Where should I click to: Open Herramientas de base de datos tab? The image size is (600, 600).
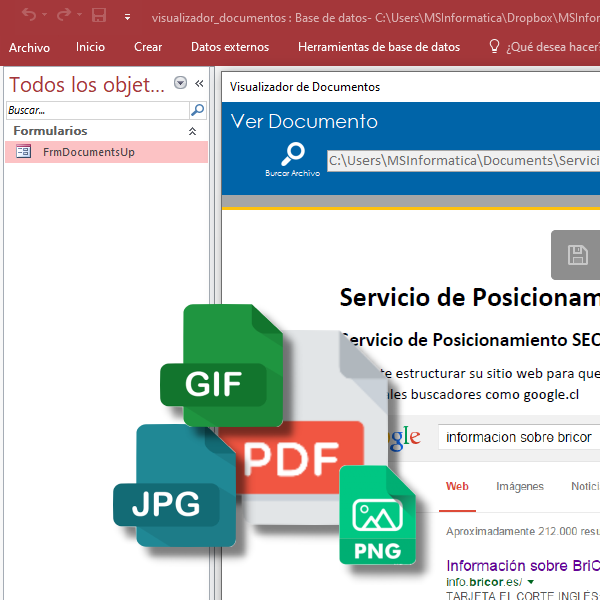[379, 47]
